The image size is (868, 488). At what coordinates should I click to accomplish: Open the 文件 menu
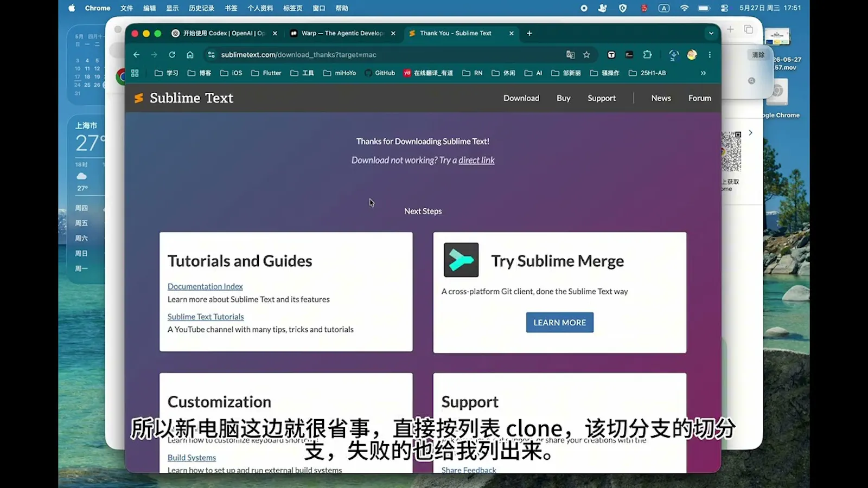pos(126,8)
